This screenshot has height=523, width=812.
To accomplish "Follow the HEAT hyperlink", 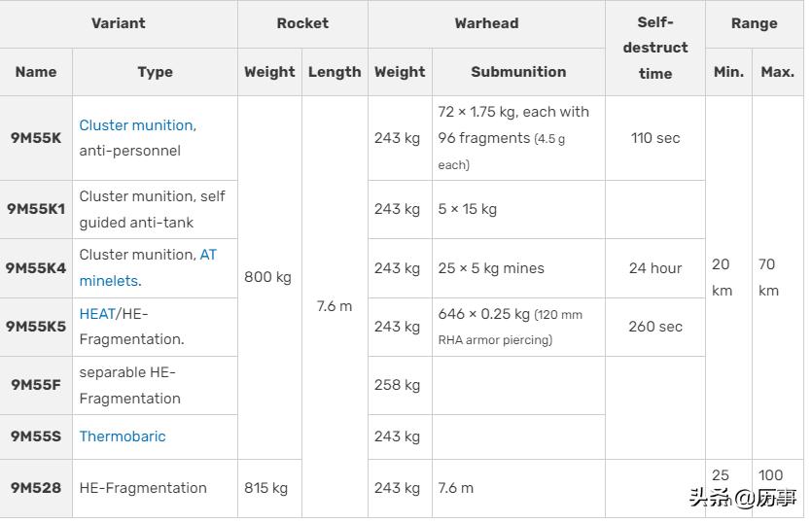I will (x=97, y=314).
